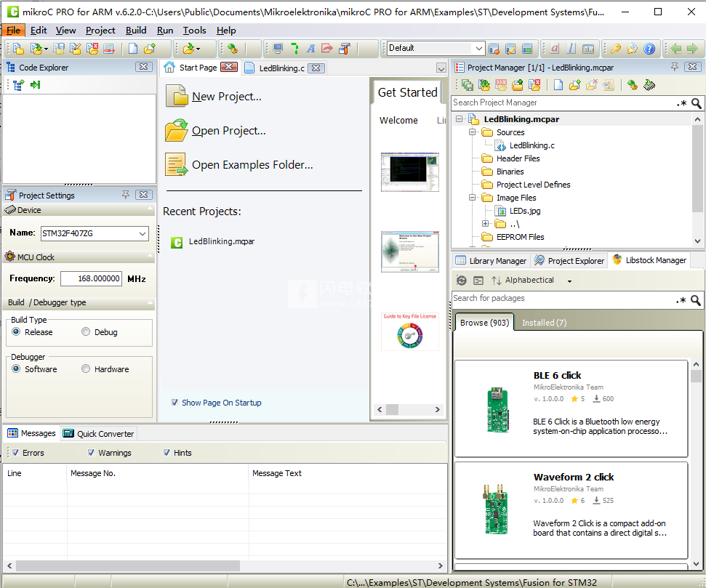Switch to the LedBlinking.c editor tab

click(x=282, y=68)
